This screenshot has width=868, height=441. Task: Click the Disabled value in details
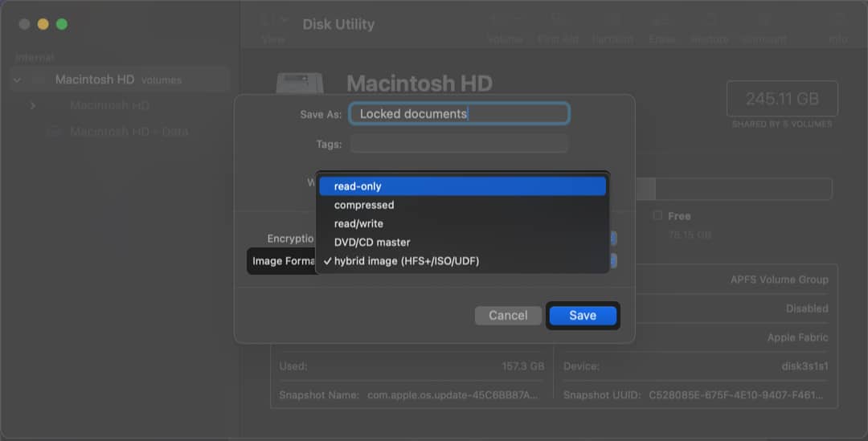click(x=807, y=308)
